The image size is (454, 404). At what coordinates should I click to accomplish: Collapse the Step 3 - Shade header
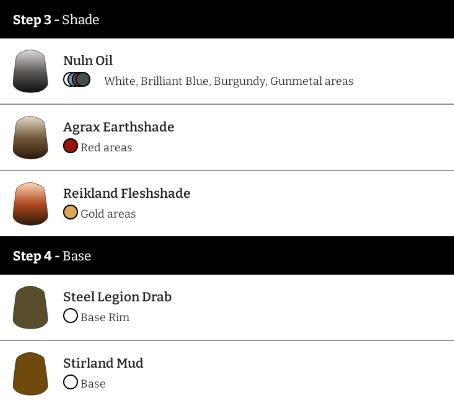point(227,19)
